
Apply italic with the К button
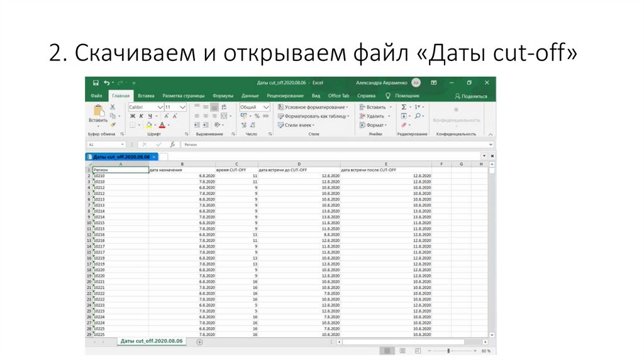pos(141,116)
